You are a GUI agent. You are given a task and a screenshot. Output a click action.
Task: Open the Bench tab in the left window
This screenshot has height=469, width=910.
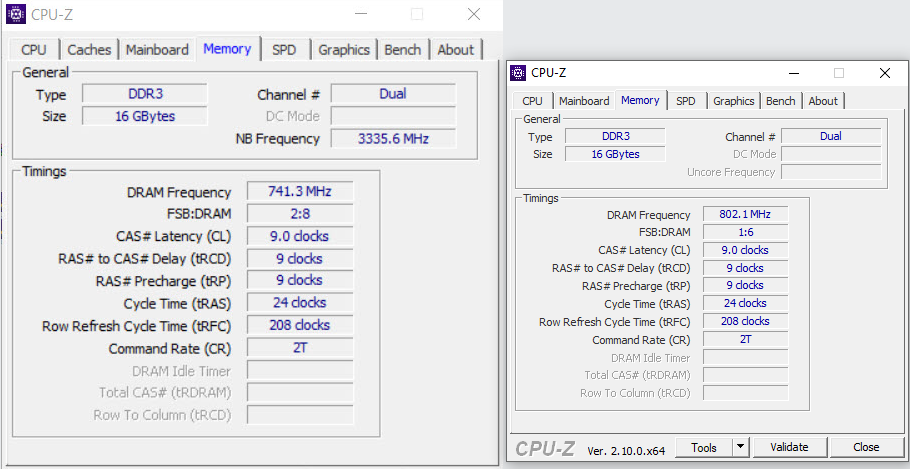coord(403,50)
